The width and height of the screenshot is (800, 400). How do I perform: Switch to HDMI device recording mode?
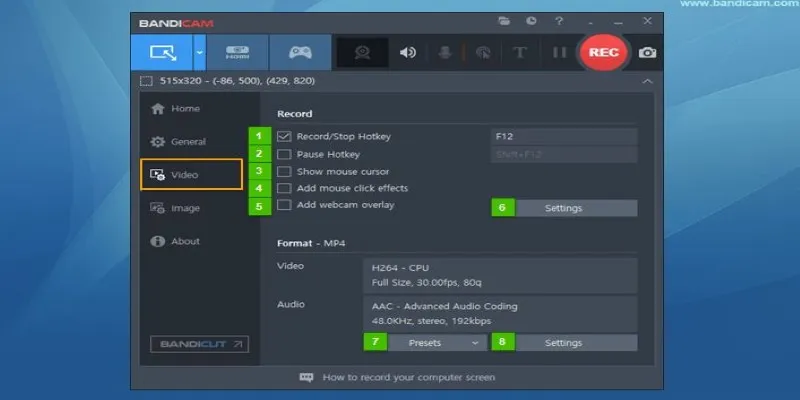coord(237,53)
